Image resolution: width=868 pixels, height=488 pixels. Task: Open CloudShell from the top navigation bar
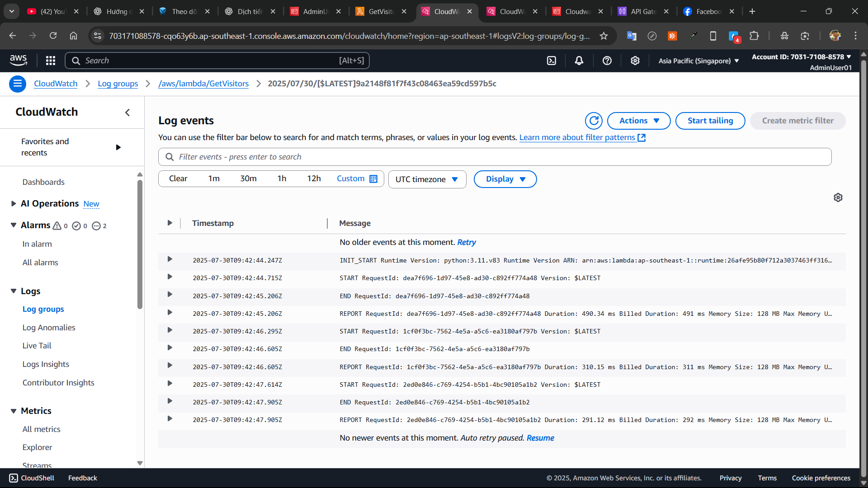(x=552, y=61)
